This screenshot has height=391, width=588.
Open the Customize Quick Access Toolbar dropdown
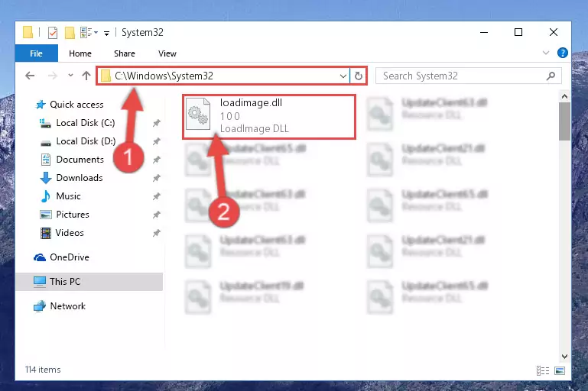pos(106,34)
